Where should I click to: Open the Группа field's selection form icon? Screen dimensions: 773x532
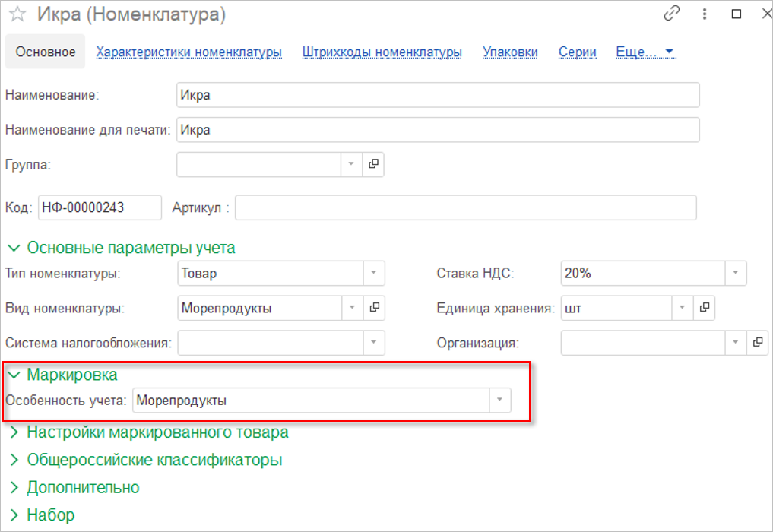pyautogui.click(x=373, y=163)
